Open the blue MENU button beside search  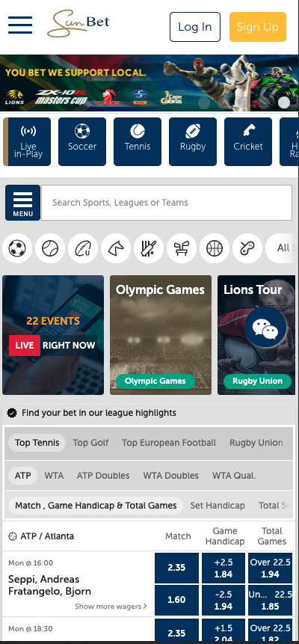coord(22,203)
